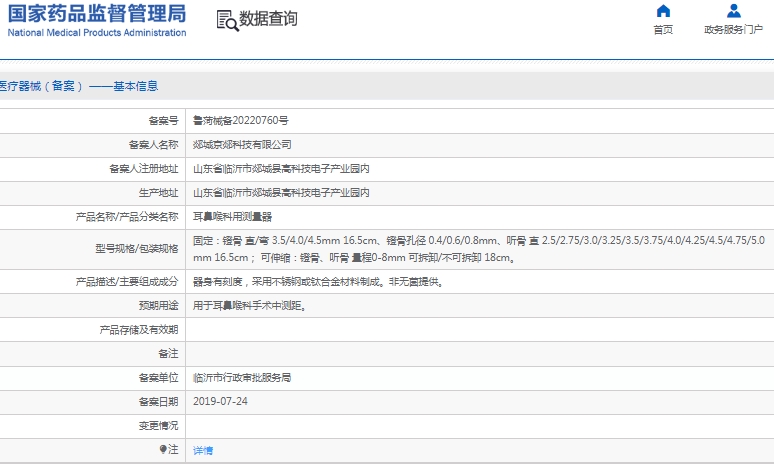Viewport: 774px width, 473px height.
Task: Click the 产品名称/产品分类名称 label
Action: tap(127, 217)
